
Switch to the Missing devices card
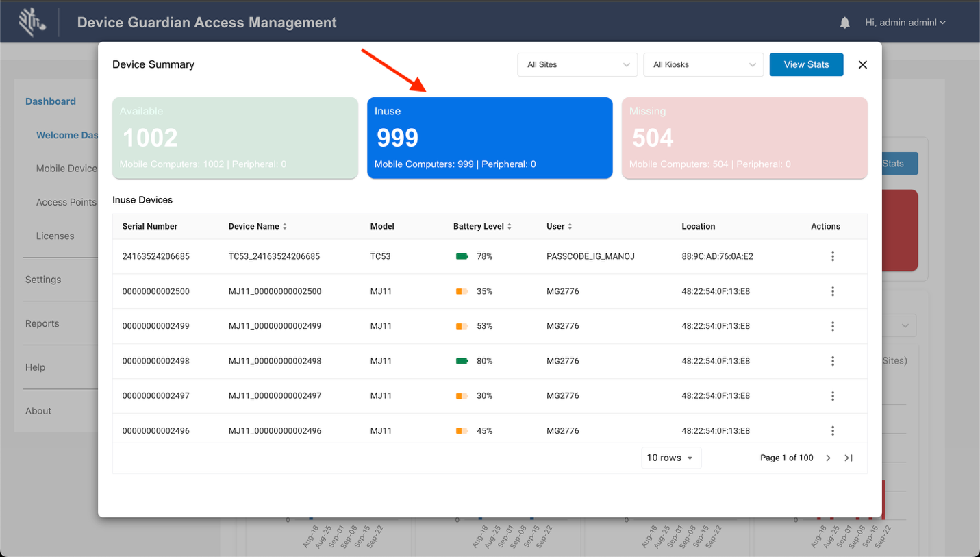(x=744, y=138)
